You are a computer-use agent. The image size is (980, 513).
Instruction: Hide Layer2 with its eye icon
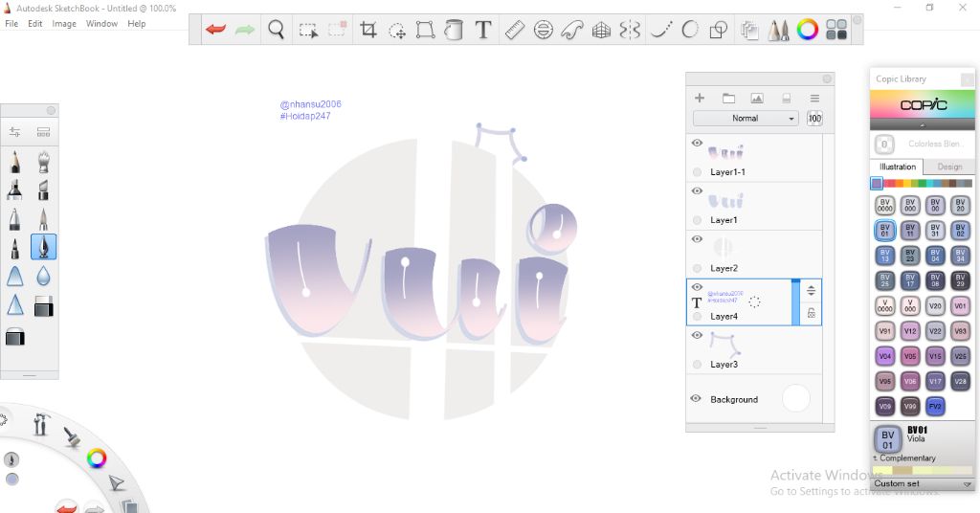[697, 239]
